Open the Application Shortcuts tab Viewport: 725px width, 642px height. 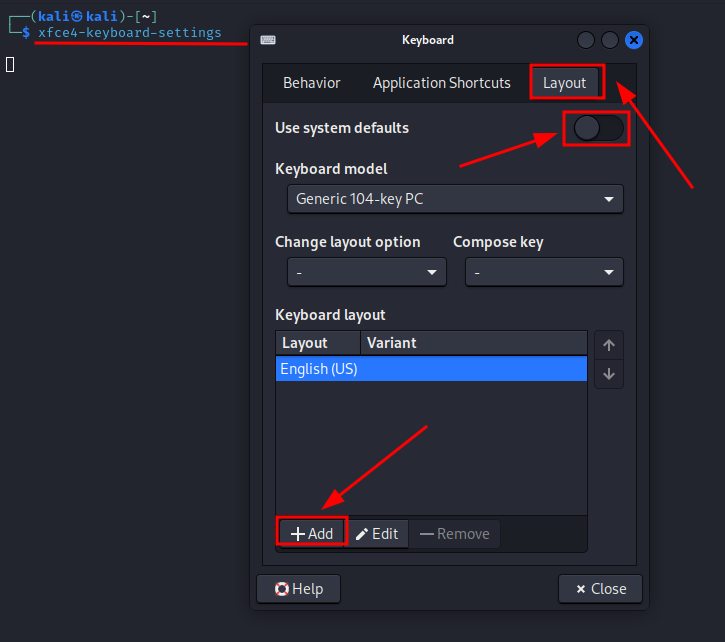pos(441,83)
